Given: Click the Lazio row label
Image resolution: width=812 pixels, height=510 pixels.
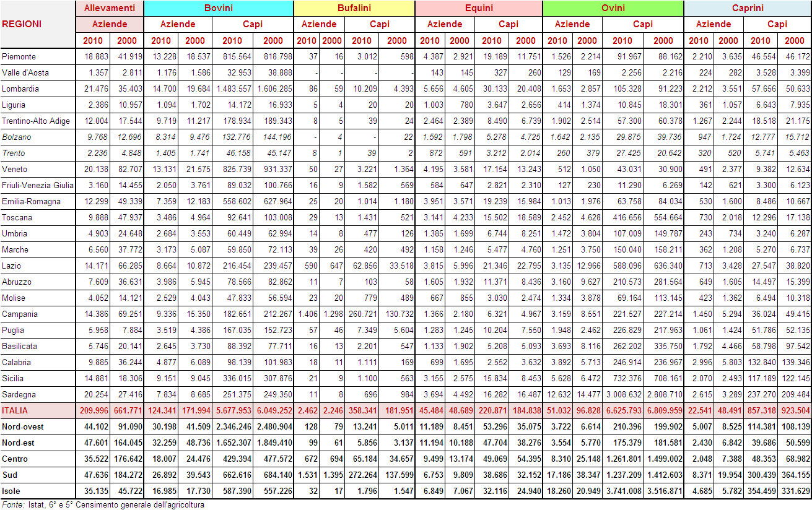Looking at the screenshot, I should tap(12, 266).
